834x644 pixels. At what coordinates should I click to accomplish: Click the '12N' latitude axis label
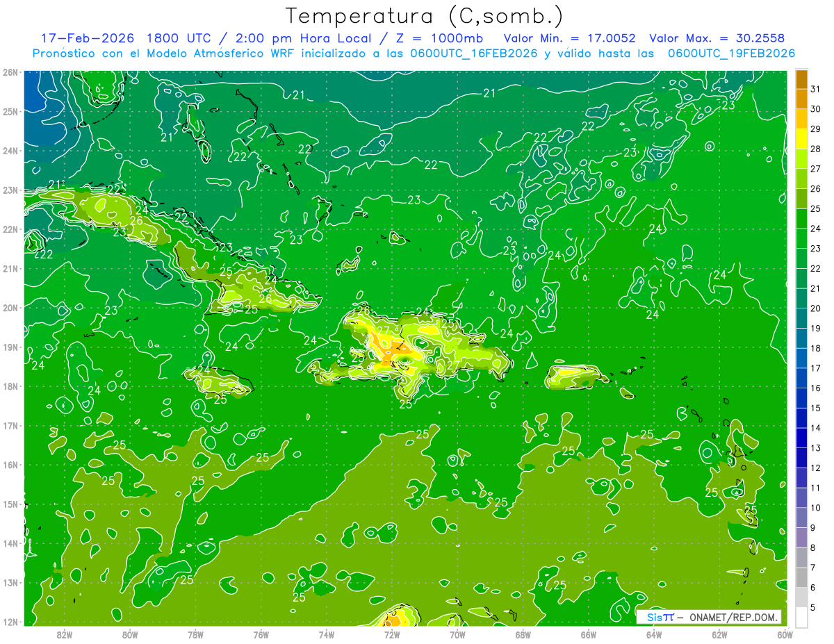[10, 621]
